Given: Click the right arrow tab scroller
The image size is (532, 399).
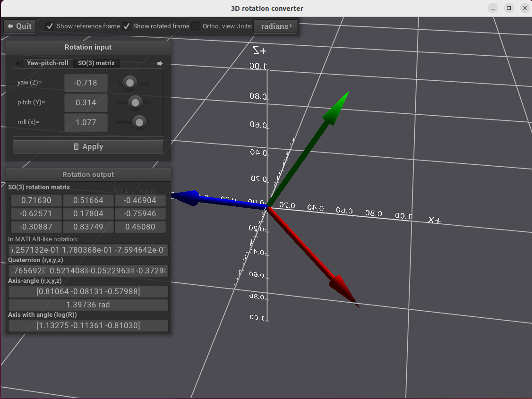Looking at the screenshot, I should [x=160, y=63].
